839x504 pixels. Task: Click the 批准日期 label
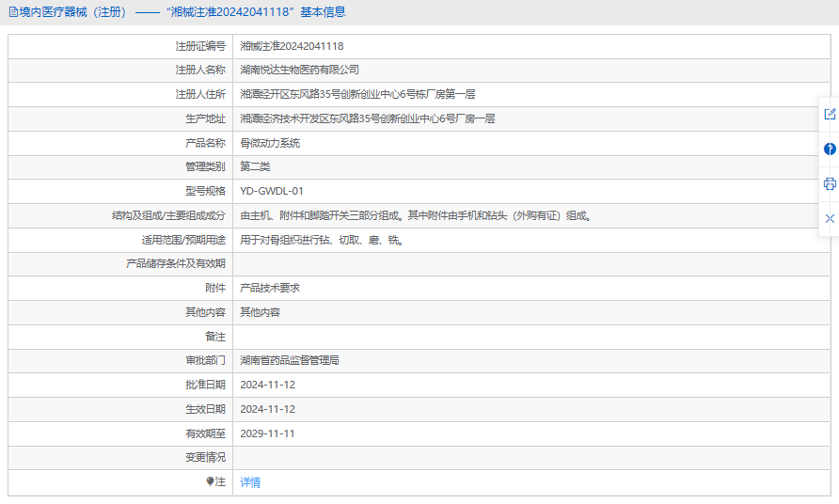[x=205, y=385]
